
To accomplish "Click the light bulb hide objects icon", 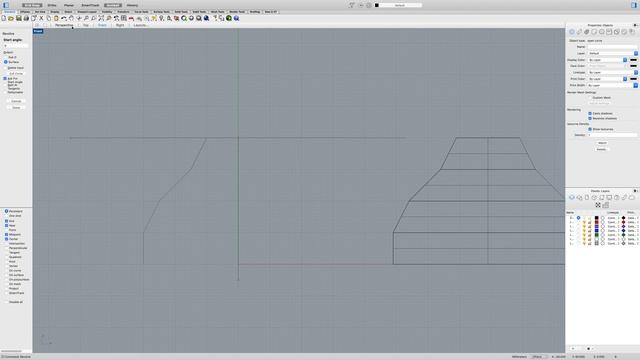I will click(162, 18).
